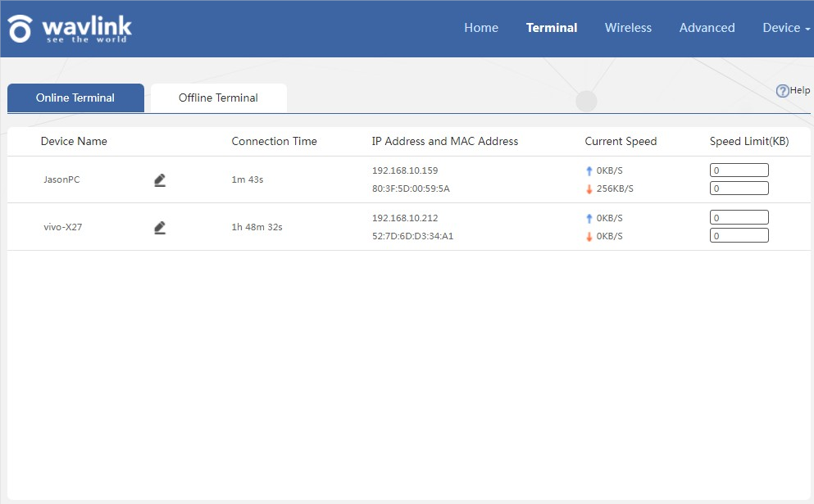Image resolution: width=814 pixels, height=504 pixels.
Task: Open the Advanced menu
Action: (707, 28)
